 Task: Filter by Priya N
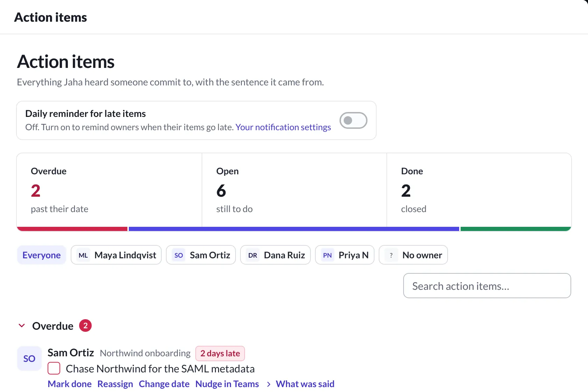tap(345, 255)
